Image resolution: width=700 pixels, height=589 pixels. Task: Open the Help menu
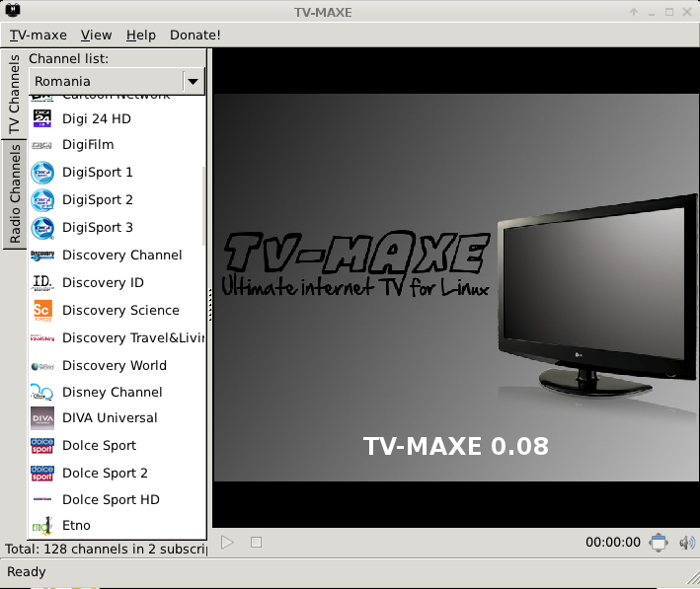coord(141,35)
